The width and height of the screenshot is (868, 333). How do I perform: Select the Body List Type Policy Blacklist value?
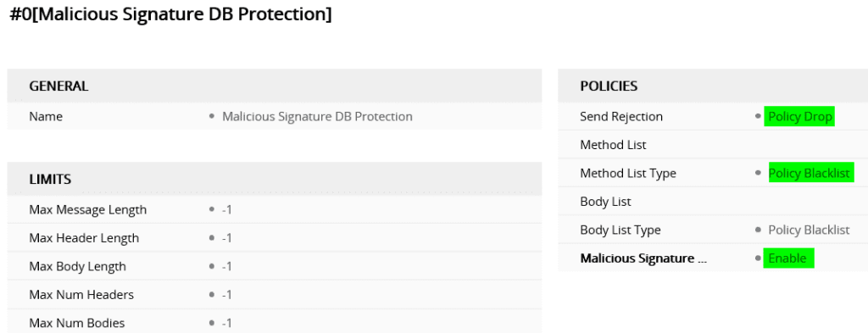809,230
